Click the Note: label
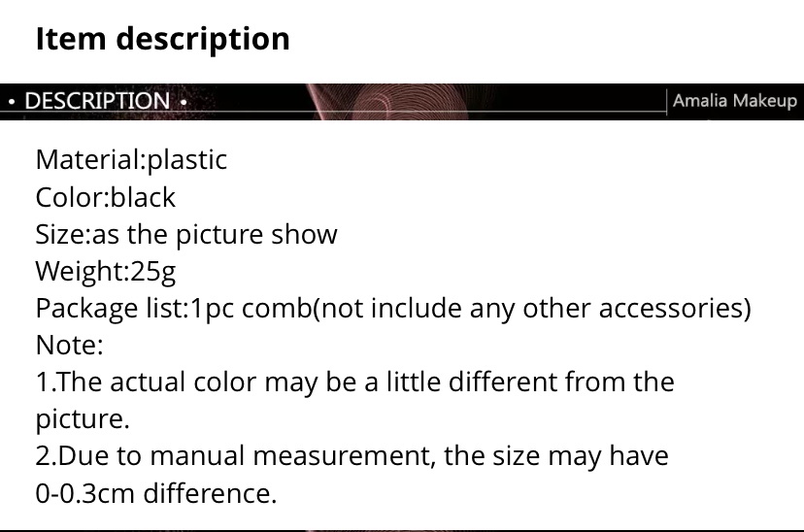 (x=69, y=345)
